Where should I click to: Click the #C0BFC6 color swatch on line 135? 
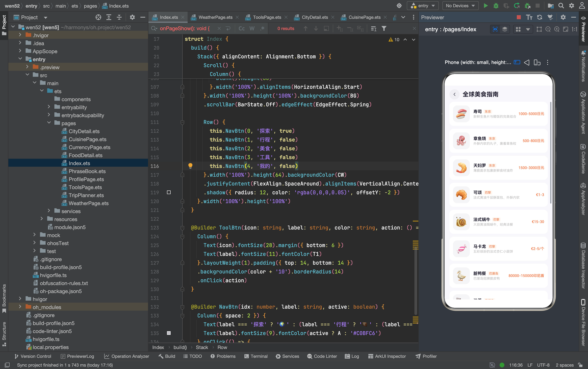[x=169, y=333]
